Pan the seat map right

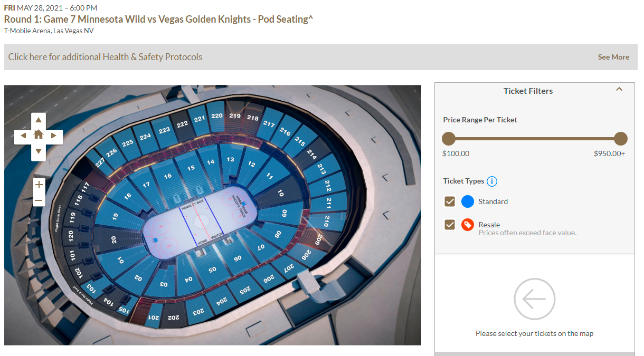click(54, 136)
